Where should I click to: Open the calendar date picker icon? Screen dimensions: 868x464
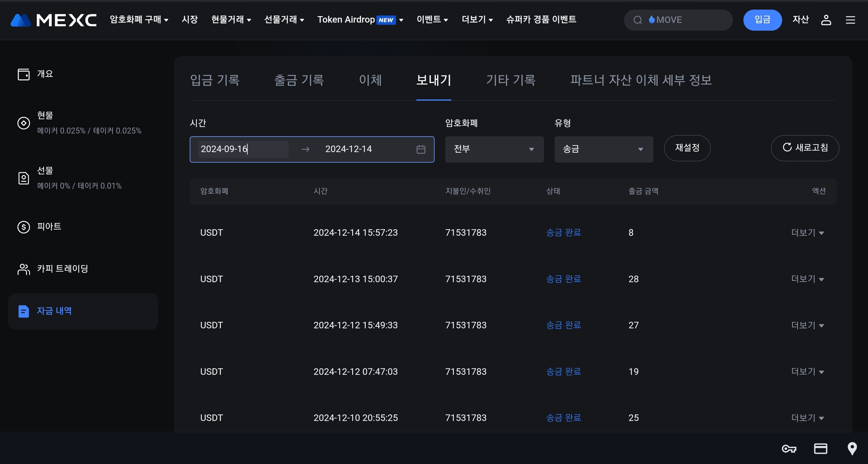(x=421, y=149)
